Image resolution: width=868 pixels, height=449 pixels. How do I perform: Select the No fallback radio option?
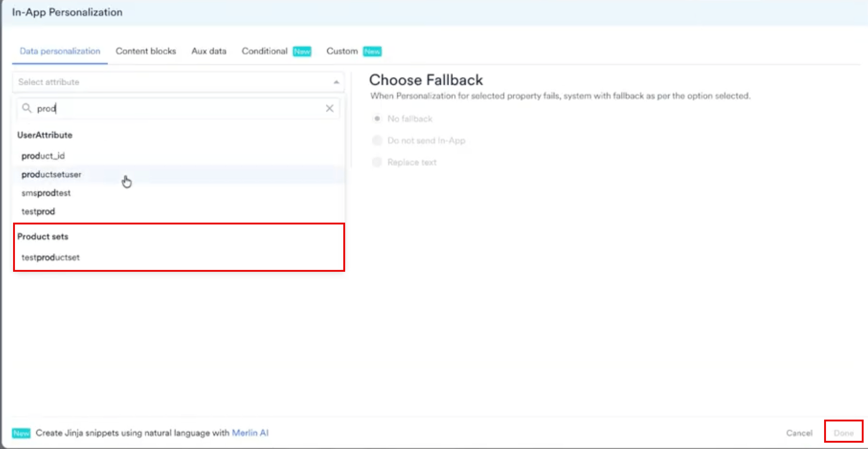pos(378,118)
